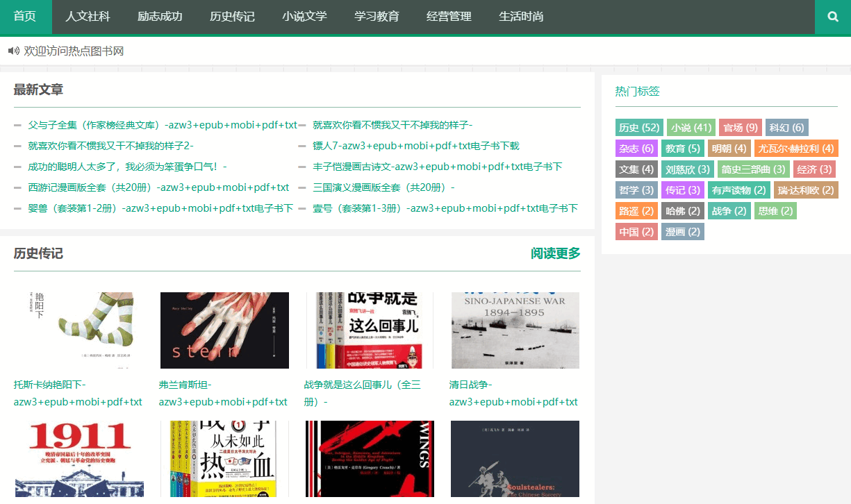Image resolution: width=851 pixels, height=504 pixels.
Task: Select the 历史 (52) tag
Action: (x=638, y=128)
